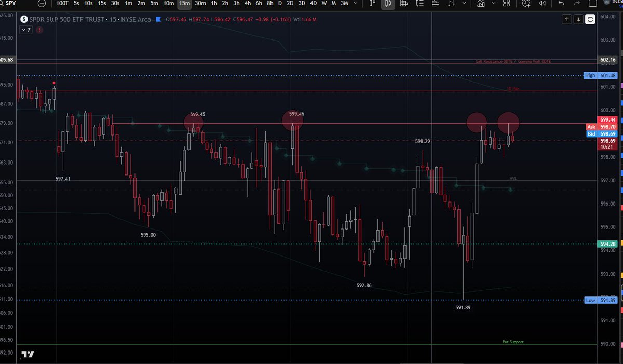Undo the last chart action
This screenshot has height=364, width=623.
[x=562, y=4]
